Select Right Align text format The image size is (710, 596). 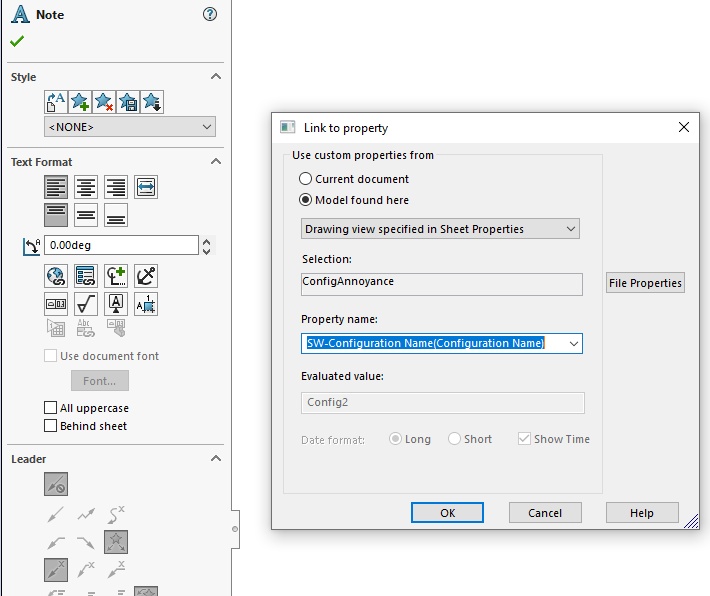[116, 187]
